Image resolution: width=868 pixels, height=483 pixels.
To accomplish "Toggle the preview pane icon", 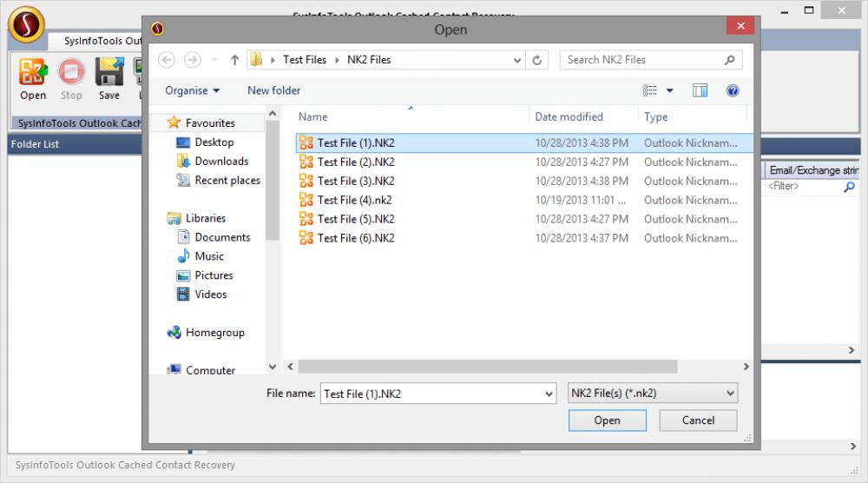I will (x=700, y=90).
